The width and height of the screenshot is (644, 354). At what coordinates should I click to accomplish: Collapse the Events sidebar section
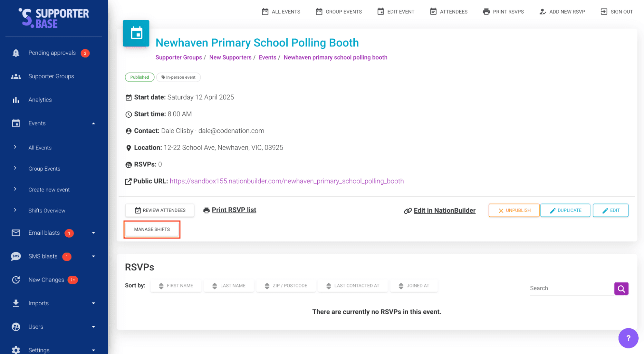[93, 123]
